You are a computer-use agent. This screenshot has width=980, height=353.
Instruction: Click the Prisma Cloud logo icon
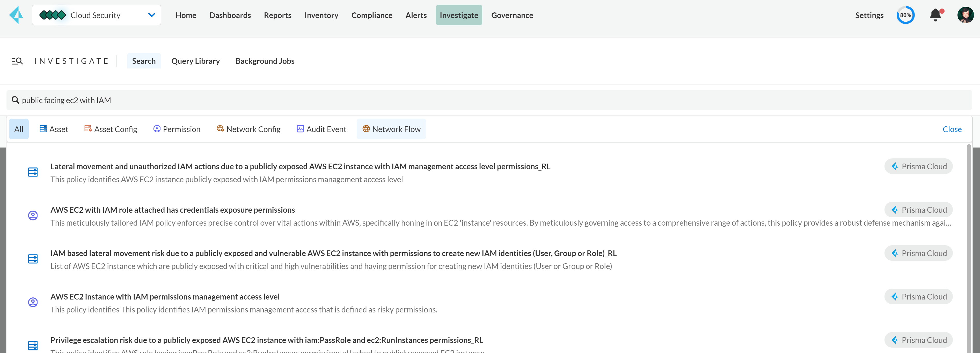click(x=16, y=15)
